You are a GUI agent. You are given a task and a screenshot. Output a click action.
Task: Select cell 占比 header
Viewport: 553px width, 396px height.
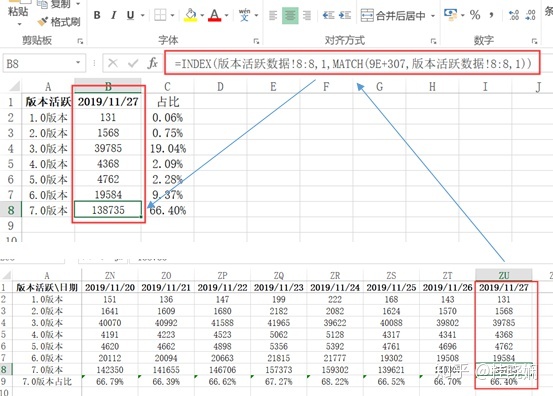click(x=168, y=102)
